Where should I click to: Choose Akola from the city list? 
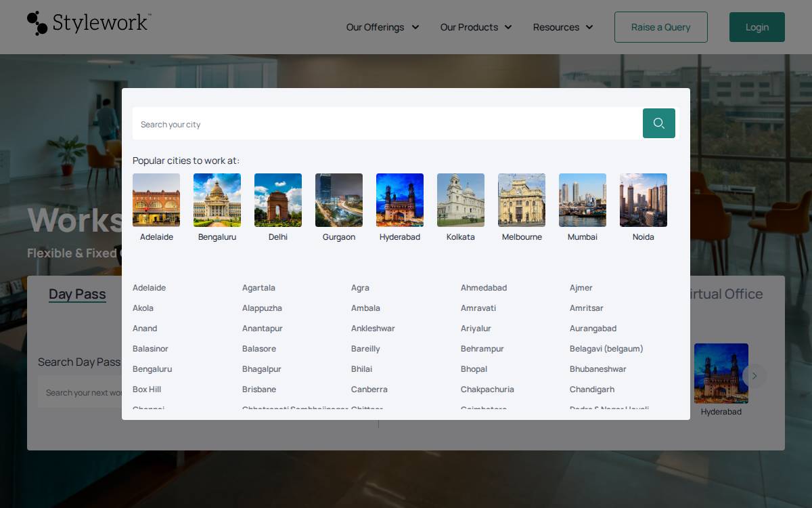click(143, 308)
